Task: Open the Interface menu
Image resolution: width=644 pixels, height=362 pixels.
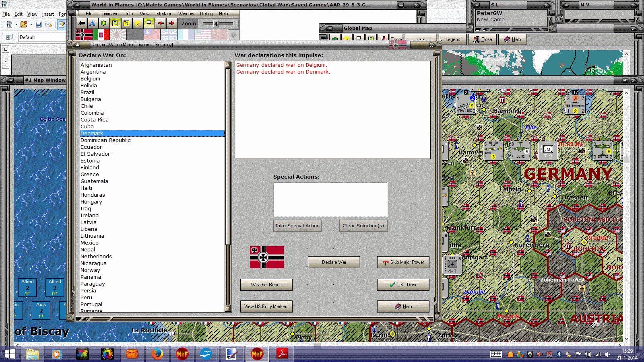Action: pyautogui.click(x=164, y=14)
